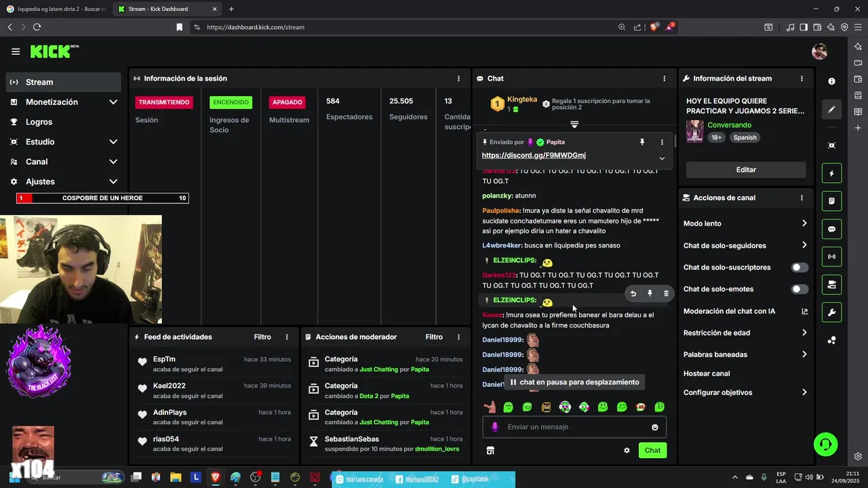Open the pinned message options menu
The image size is (868, 488).
662,142
